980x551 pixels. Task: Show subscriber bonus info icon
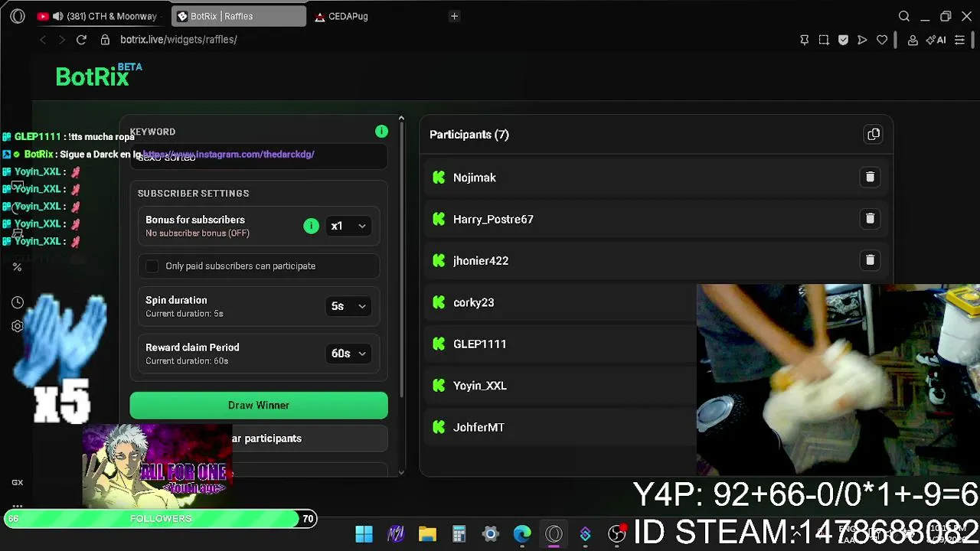pos(311,226)
